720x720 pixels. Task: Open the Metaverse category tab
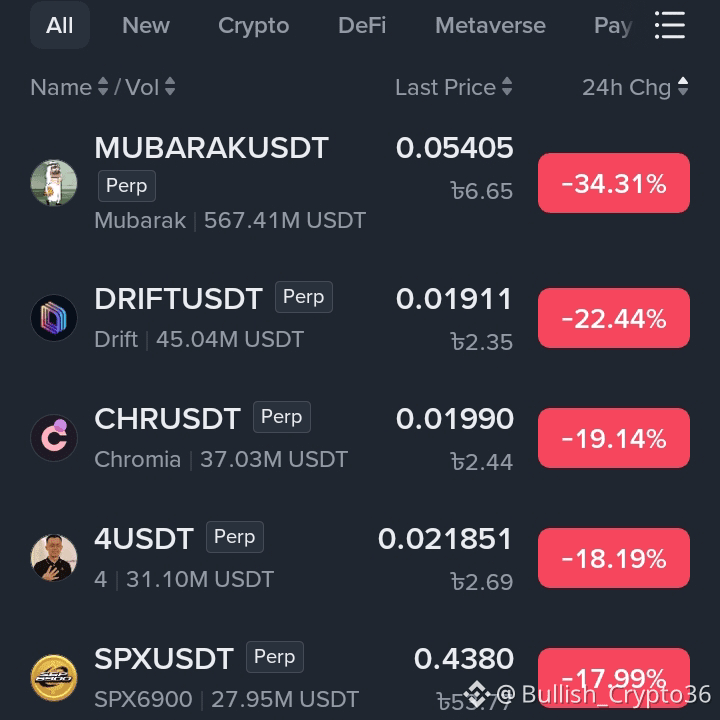pyautogui.click(x=490, y=25)
